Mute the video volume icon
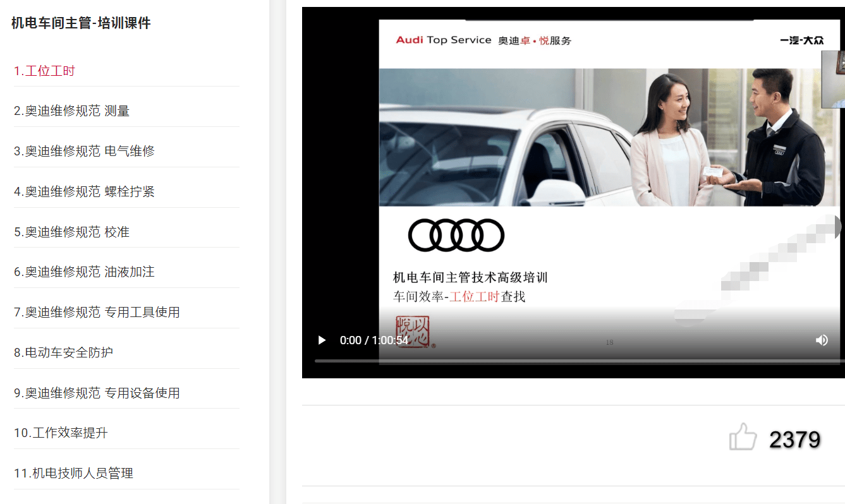The image size is (845, 504). pyautogui.click(x=822, y=340)
